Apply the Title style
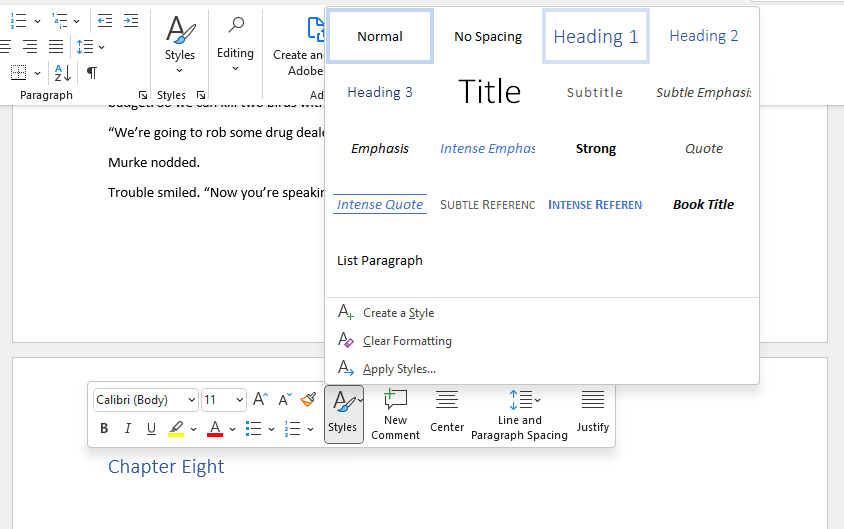Image resolution: width=844 pixels, height=529 pixels. (x=488, y=92)
